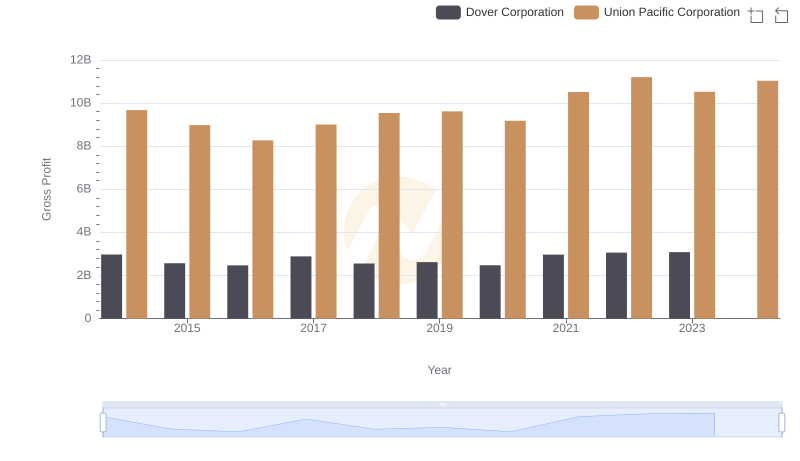Click the Union Pacific bar for 2017

326,221
